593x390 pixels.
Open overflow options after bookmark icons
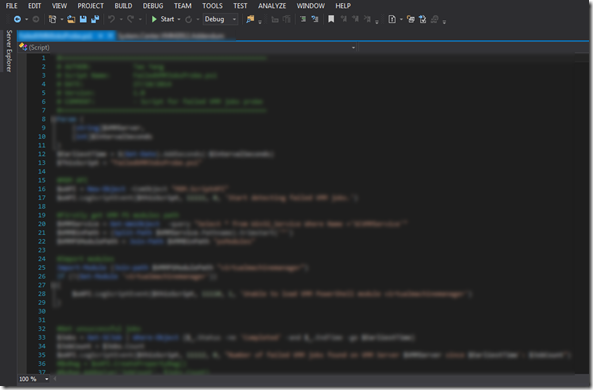pos(377,22)
